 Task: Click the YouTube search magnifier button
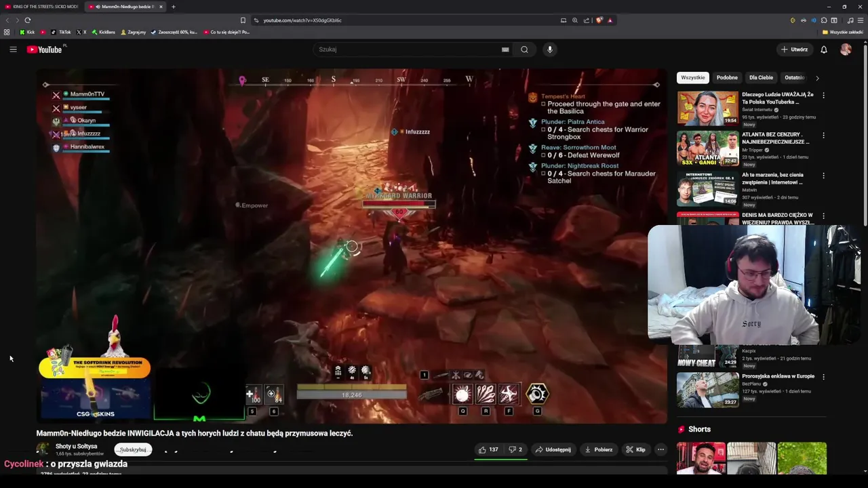click(x=524, y=49)
